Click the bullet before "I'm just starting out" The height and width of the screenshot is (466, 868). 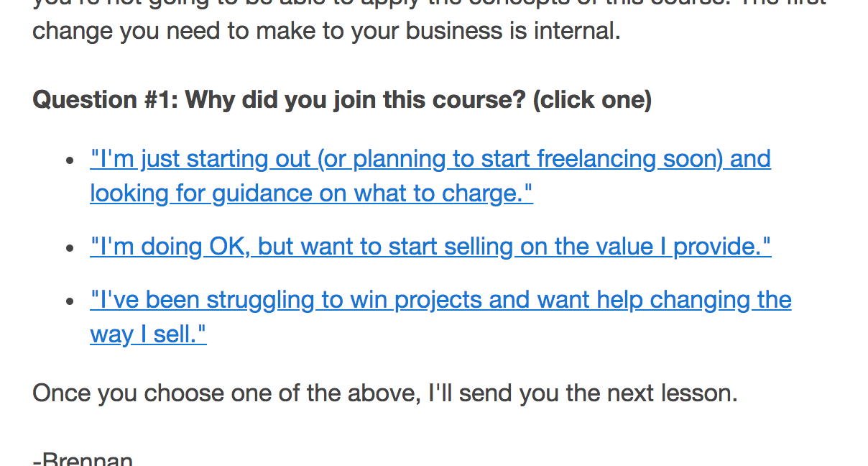[x=70, y=161]
